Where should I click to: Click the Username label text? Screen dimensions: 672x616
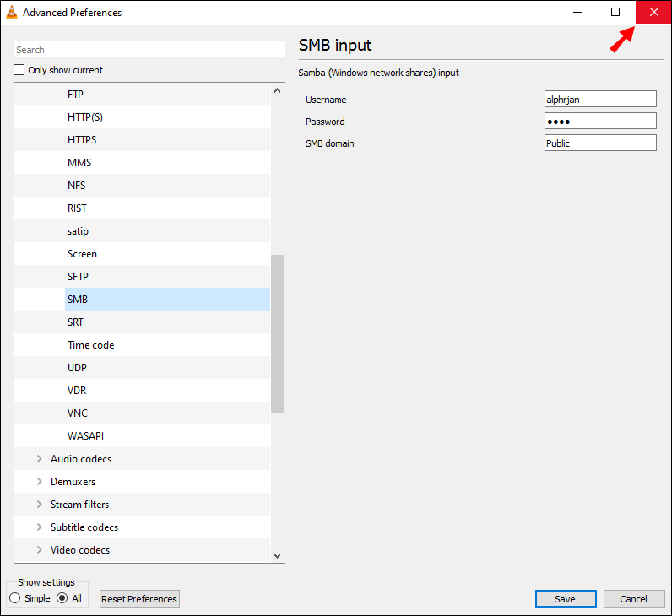click(326, 100)
